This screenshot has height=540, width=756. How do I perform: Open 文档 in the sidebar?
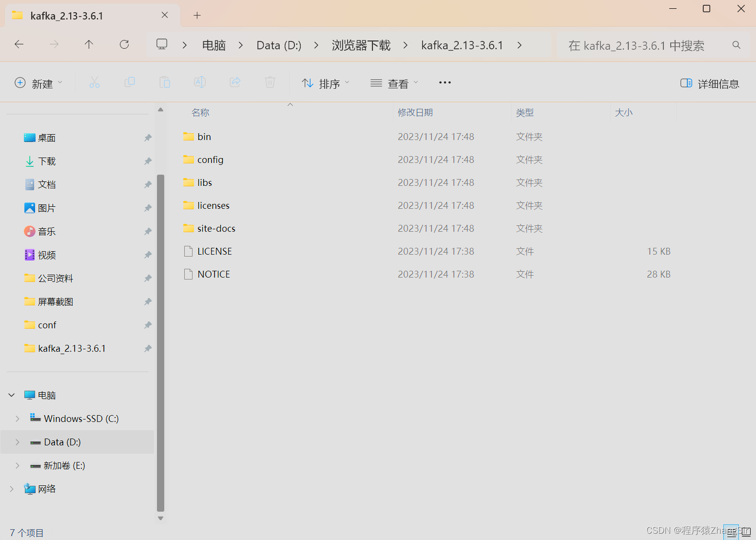(x=47, y=185)
